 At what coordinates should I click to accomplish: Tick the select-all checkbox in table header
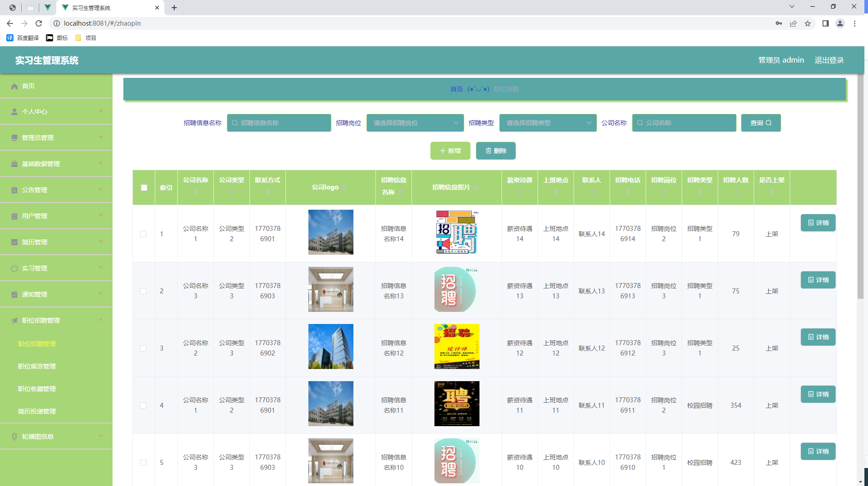click(x=144, y=188)
